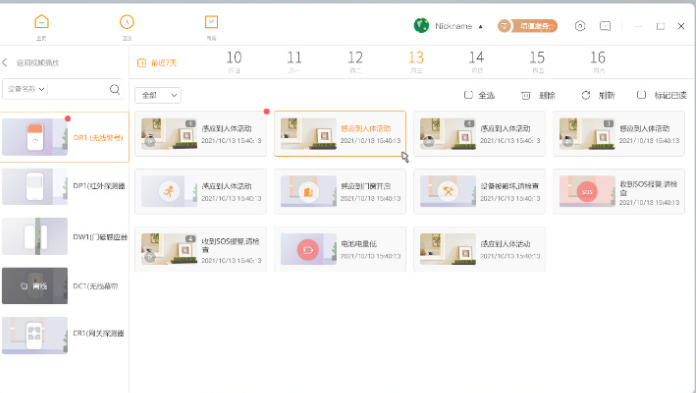Open the envelope message tab in top navigation

(211, 27)
